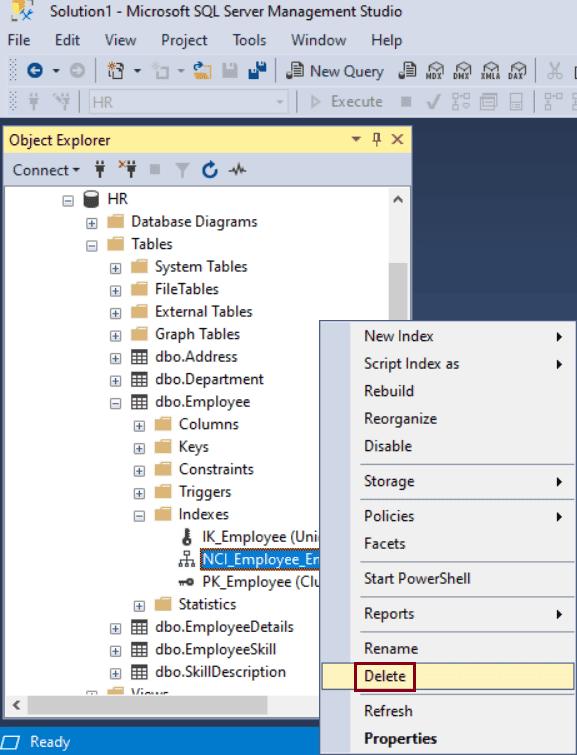Screen dimensions: 577x755
Task: Open the Tools menu
Action: pos(249,40)
